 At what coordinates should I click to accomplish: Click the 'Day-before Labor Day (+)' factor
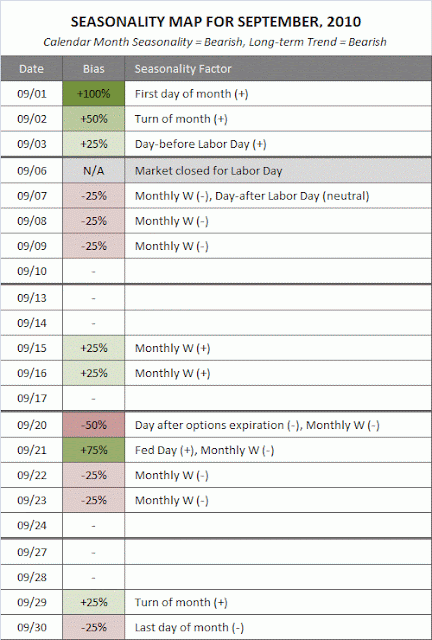[200, 144]
